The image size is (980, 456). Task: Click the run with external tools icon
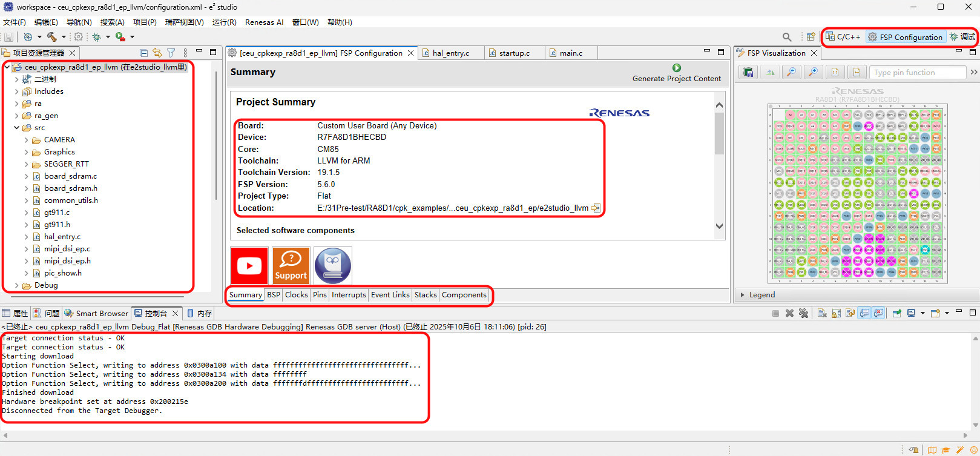[x=120, y=37]
